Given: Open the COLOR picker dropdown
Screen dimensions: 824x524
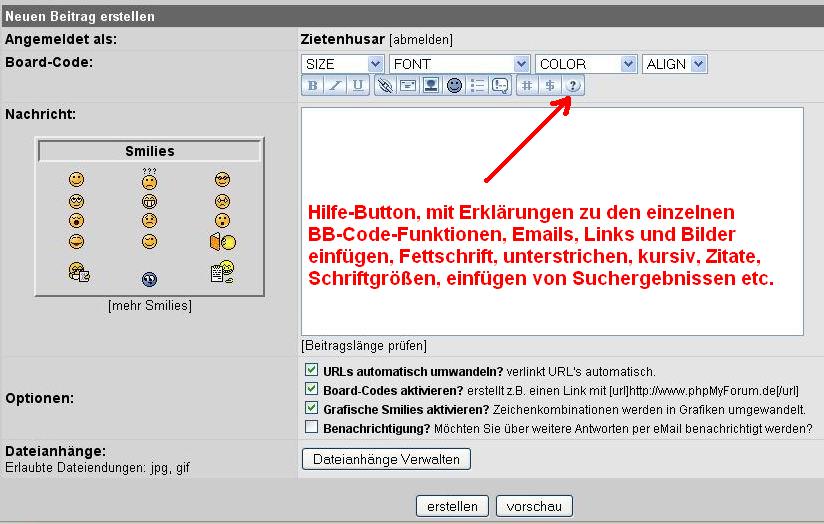Looking at the screenshot, I should point(586,64).
